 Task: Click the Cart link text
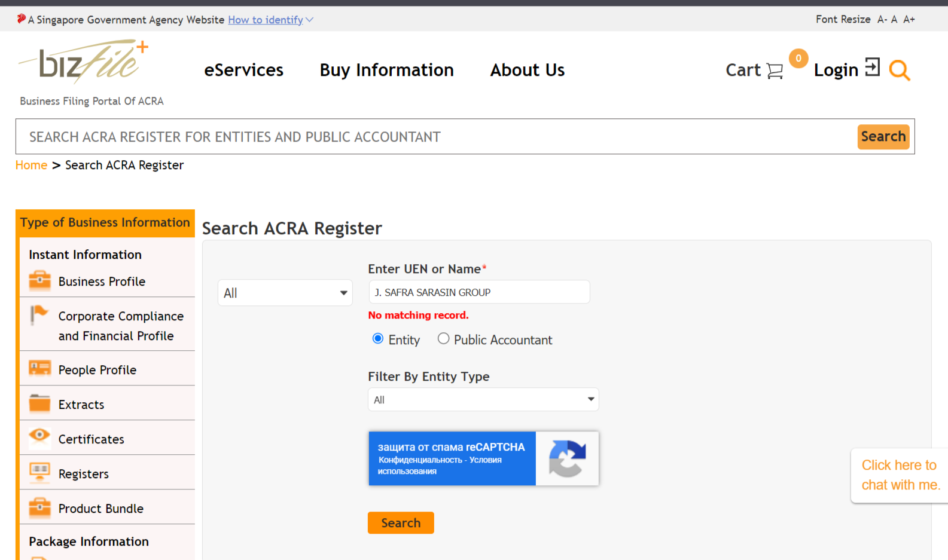(x=743, y=70)
